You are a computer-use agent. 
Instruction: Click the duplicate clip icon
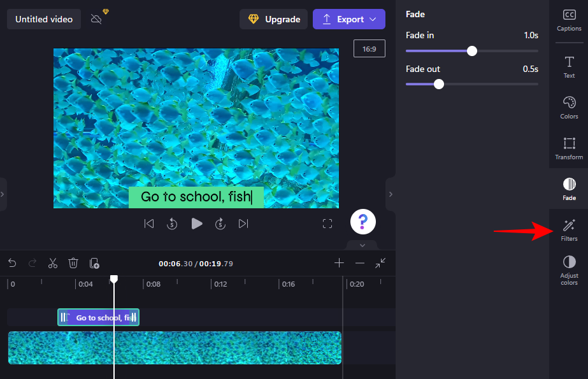(x=94, y=263)
